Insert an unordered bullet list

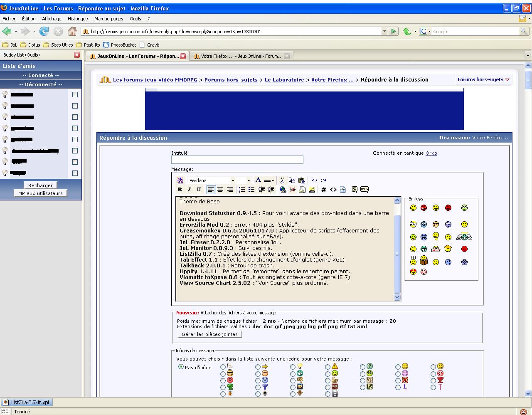coord(251,190)
